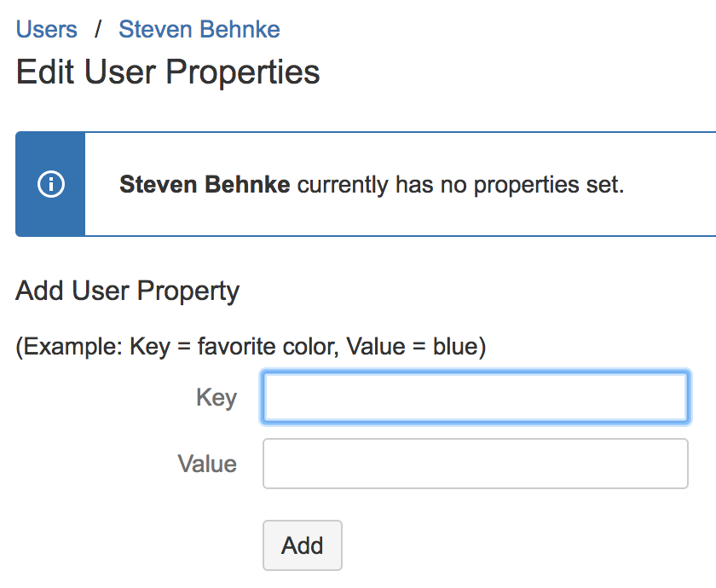The height and width of the screenshot is (588, 716).
Task: Focus the Key text field
Action: tap(476, 397)
